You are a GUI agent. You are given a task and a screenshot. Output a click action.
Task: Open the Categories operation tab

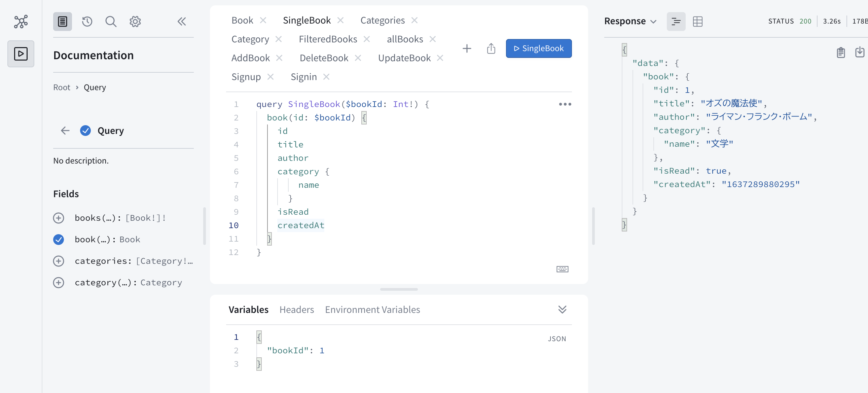click(383, 20)
